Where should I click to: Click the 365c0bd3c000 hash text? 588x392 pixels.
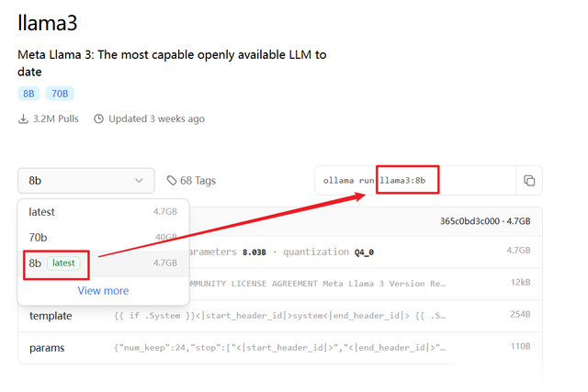click(469, 221)
